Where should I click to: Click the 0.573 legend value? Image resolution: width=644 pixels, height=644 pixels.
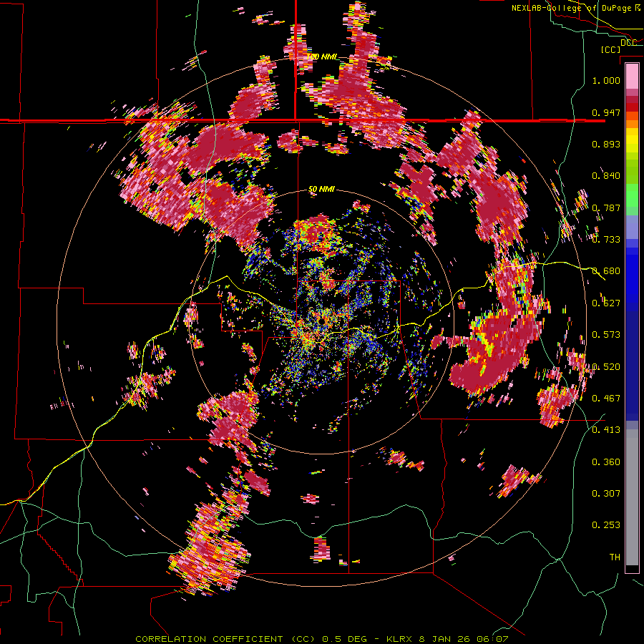606,335
